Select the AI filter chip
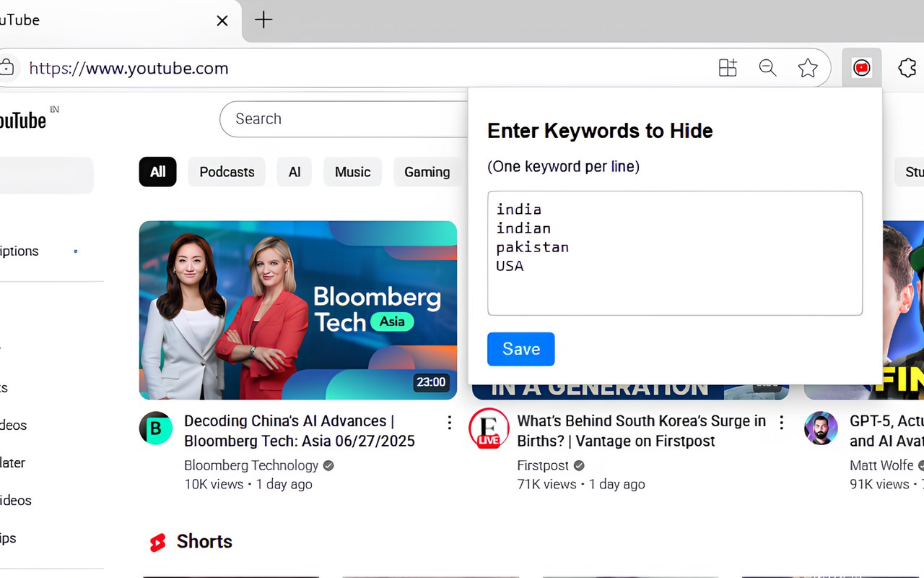This screenshot has height=578, width=924. click(295, 172)
